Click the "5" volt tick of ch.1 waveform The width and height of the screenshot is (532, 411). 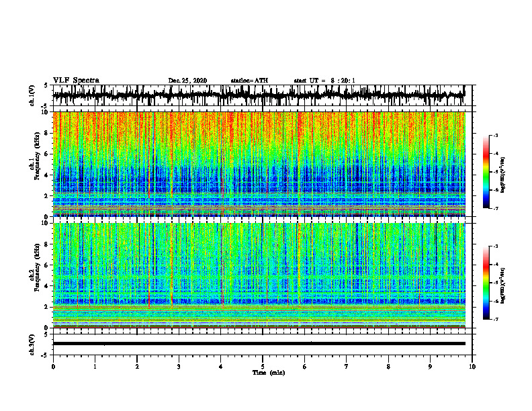46,86
